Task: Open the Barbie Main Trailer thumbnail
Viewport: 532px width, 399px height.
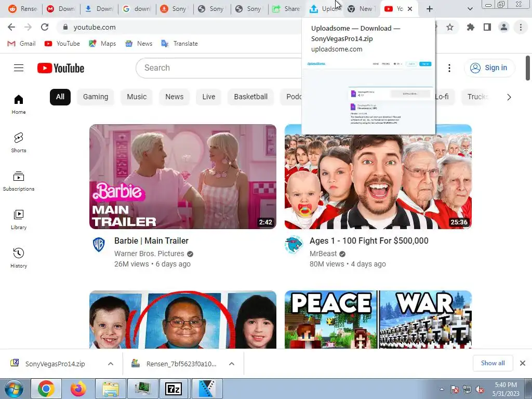Action: (183, 177)
